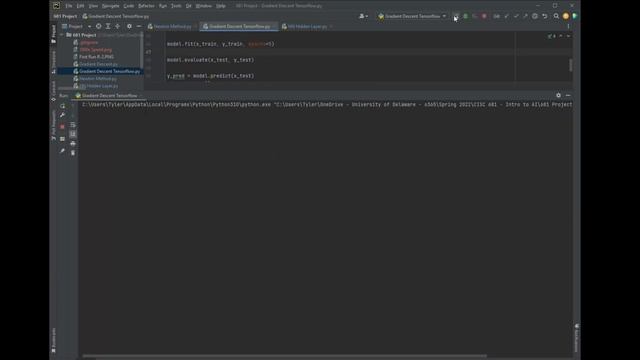
Task: Click the editor tabs more-options kebab icon
Action: tap(568, 26)
